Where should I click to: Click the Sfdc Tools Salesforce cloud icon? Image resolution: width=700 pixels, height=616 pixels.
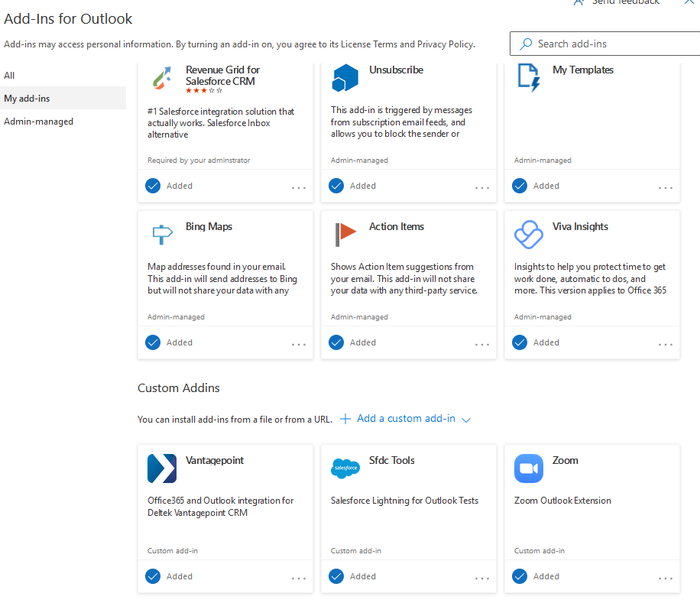tap(345, 468)
